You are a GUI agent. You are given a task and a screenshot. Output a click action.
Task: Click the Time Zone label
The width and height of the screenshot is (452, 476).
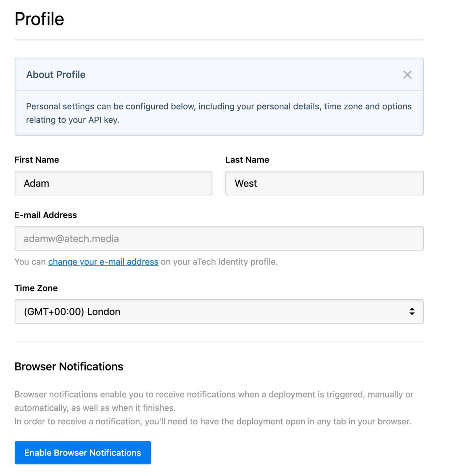pos(36,288)
